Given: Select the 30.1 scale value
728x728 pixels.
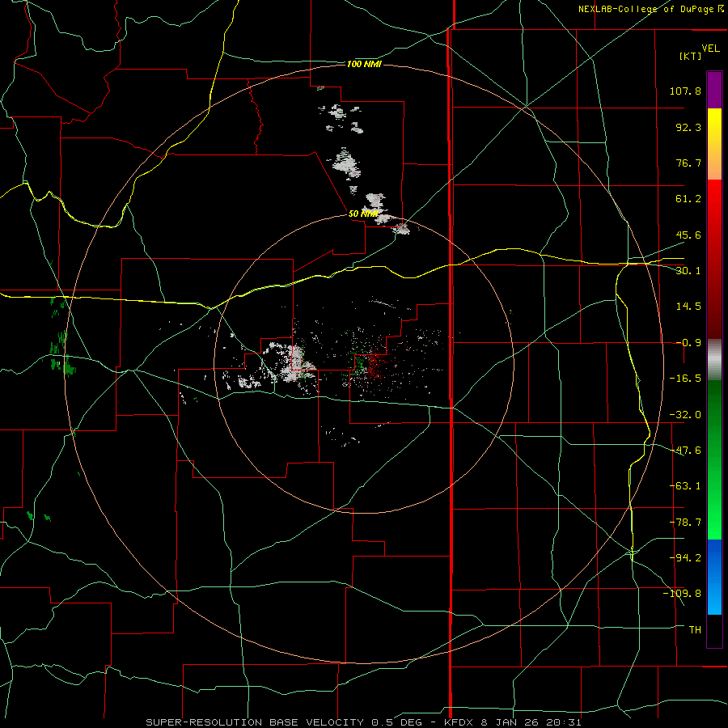Looking at the screenshot, I should click(688, 271).
